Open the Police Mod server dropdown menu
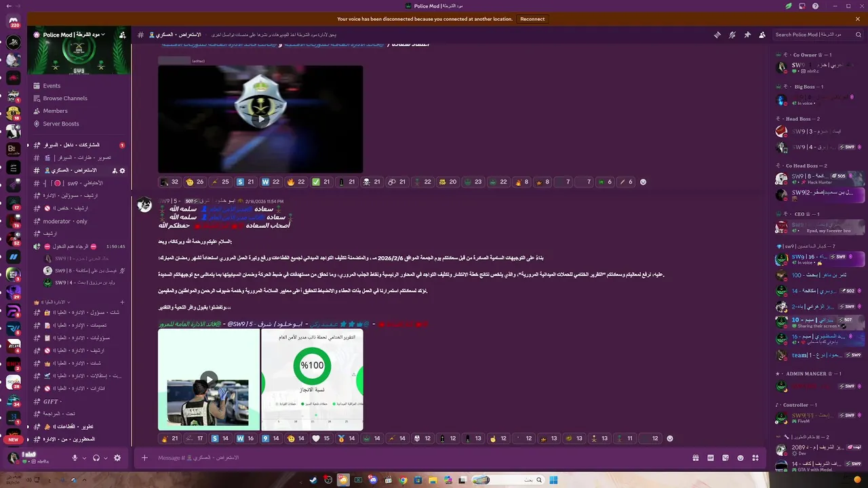 coord(75,35)
